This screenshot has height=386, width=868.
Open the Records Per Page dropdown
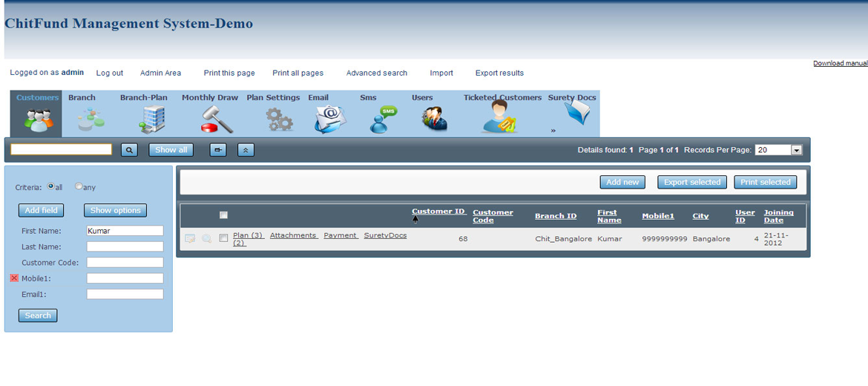click(x=796, y=150)
